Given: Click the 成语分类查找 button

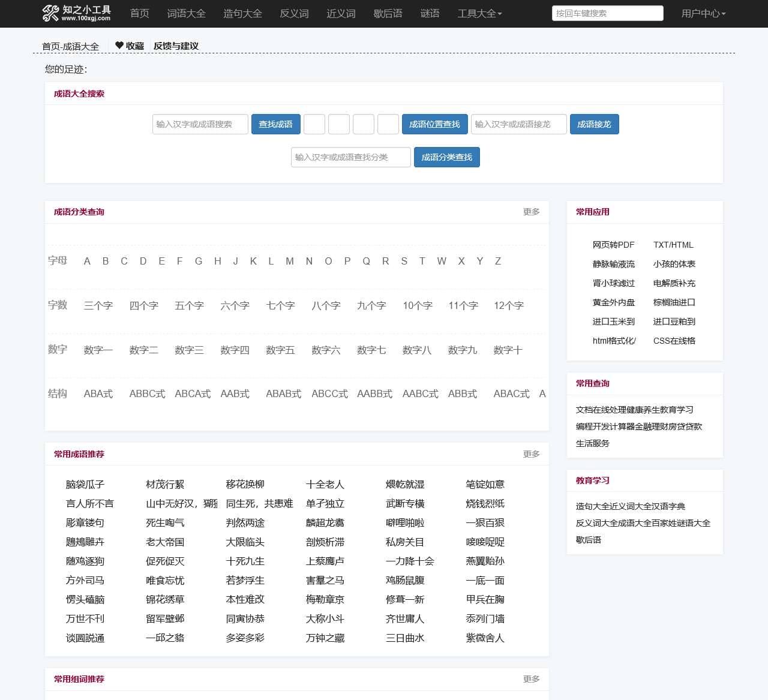Looking at the screenshot, I should (x=446, y=157).
